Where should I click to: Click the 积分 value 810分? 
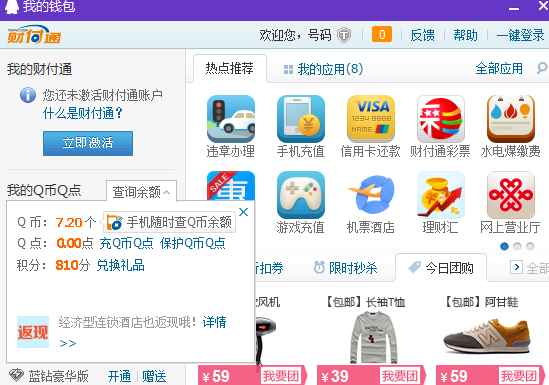(72, 265)
